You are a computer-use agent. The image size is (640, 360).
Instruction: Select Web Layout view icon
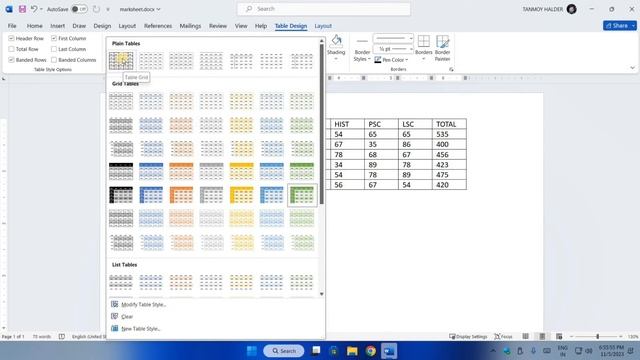click(559, 336)
